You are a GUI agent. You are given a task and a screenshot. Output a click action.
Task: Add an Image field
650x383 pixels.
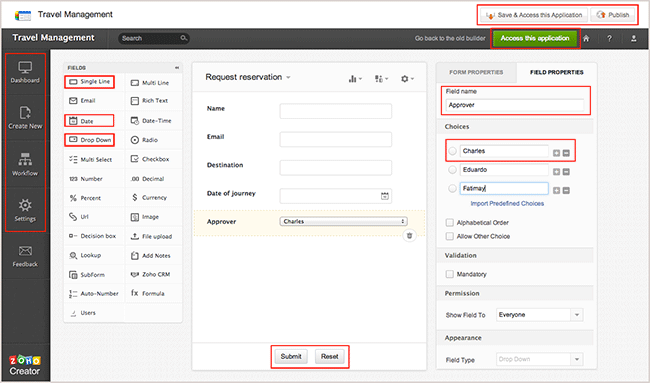145,217
